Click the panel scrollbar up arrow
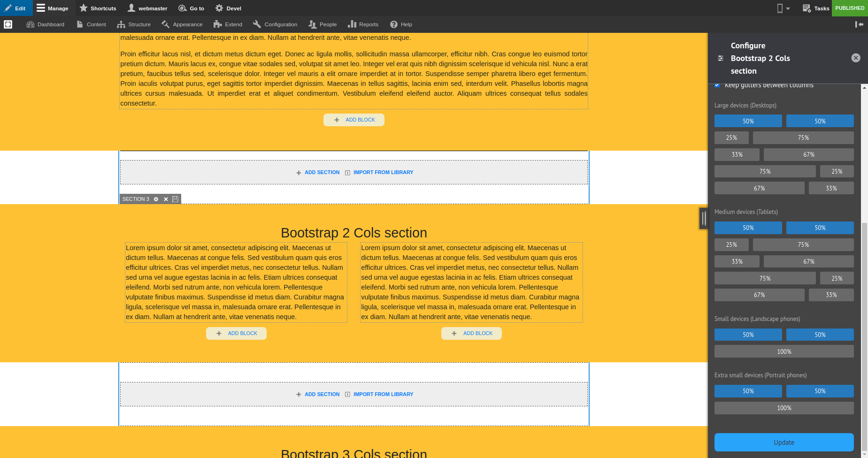 [863, 87]
